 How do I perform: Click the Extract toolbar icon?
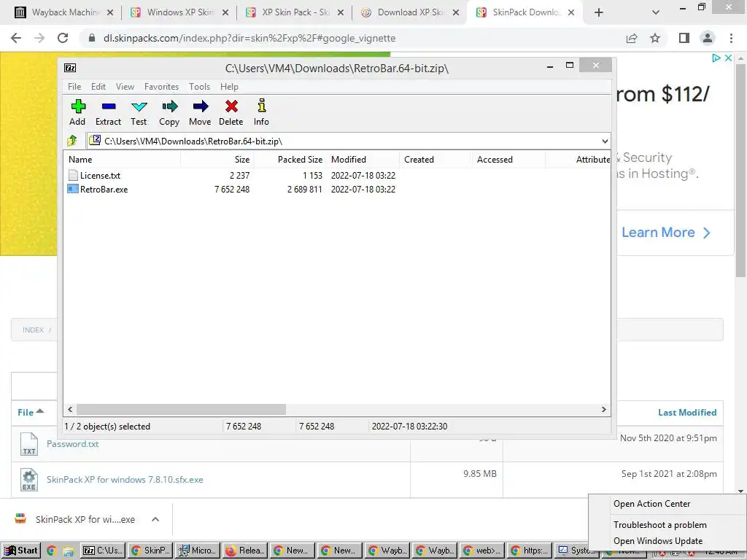[x=109, y=106]
